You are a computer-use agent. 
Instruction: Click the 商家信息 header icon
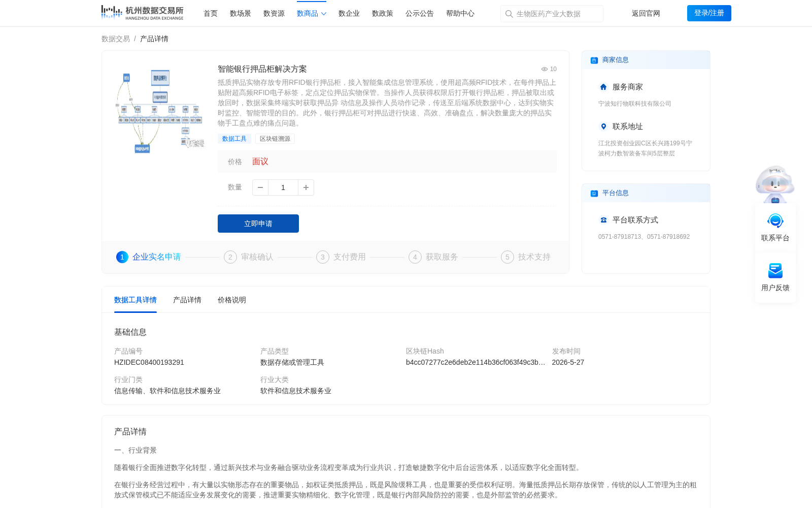(594, 60)
